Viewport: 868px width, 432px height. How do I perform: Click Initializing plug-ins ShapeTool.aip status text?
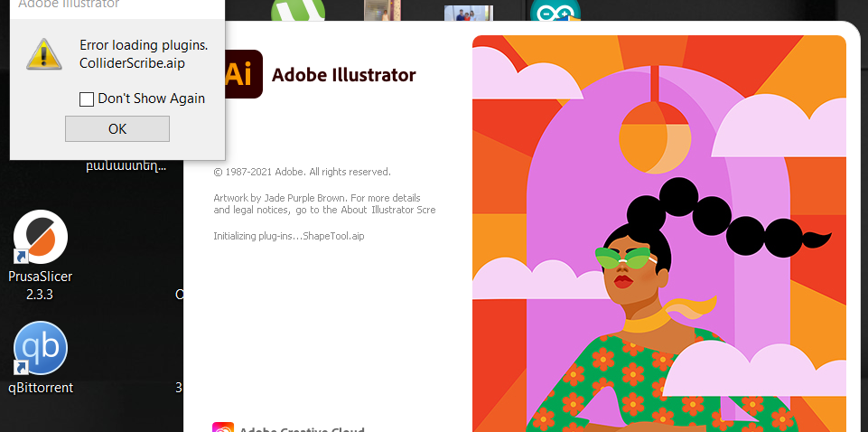point(289,236)
